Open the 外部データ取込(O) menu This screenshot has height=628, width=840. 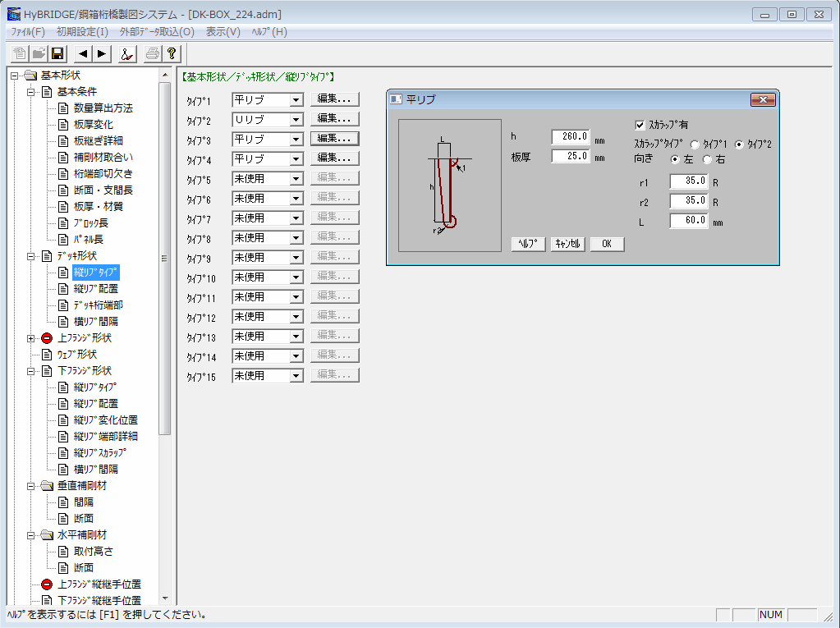pyautogui.click(x=157, y=32)
